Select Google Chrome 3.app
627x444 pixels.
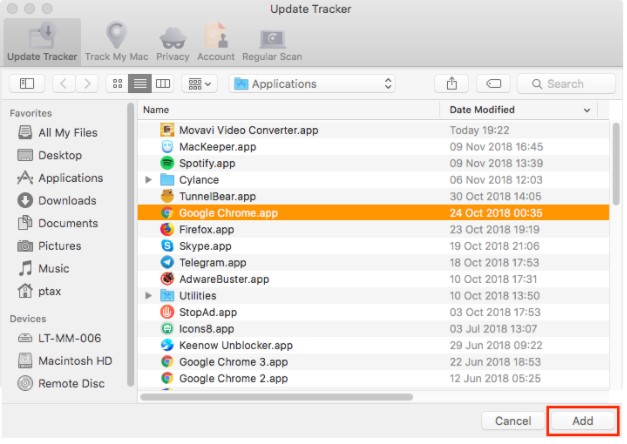coord(373,362)
